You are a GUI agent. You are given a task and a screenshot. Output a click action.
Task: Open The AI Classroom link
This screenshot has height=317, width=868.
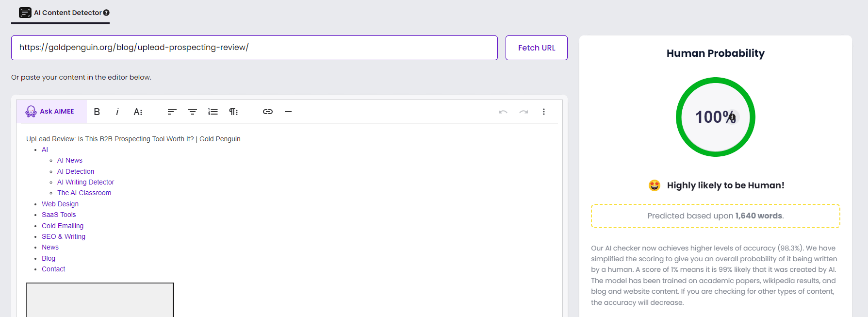tap(84, 193)
